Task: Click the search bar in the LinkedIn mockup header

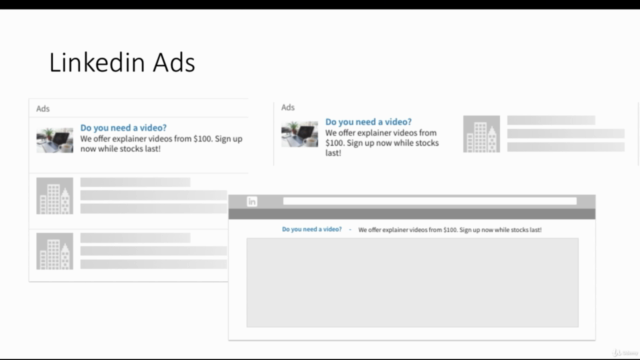Action: pos(430,201)
